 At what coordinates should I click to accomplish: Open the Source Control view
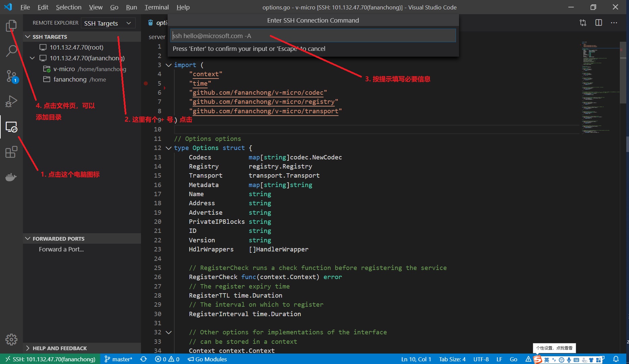[11, 77]
